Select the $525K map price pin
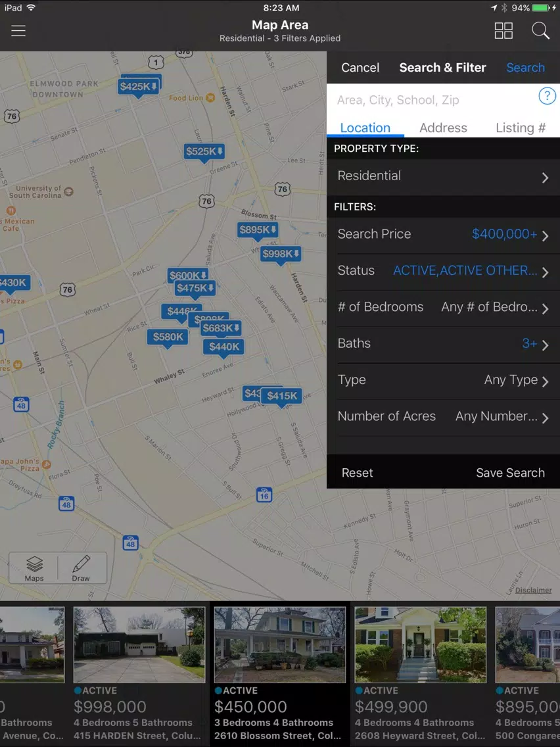560x747 pixels. 204,151
